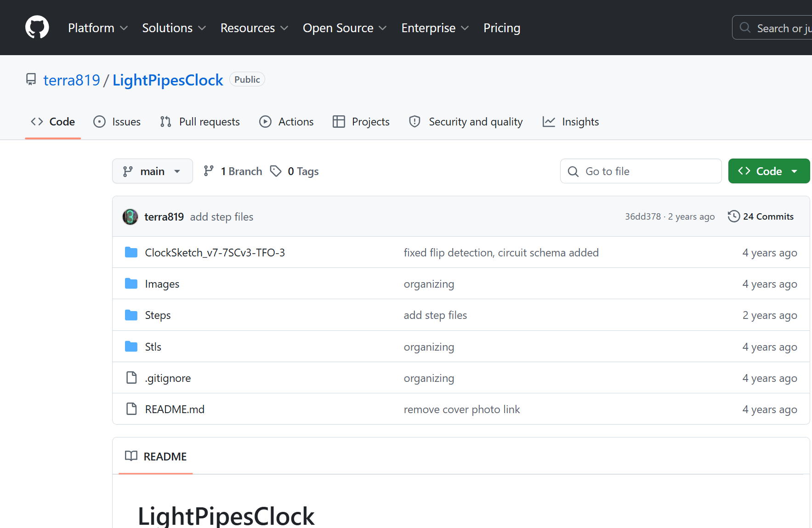Open the 'organizing' commit for Stls

pyautogui.click(x=429, y=347)
